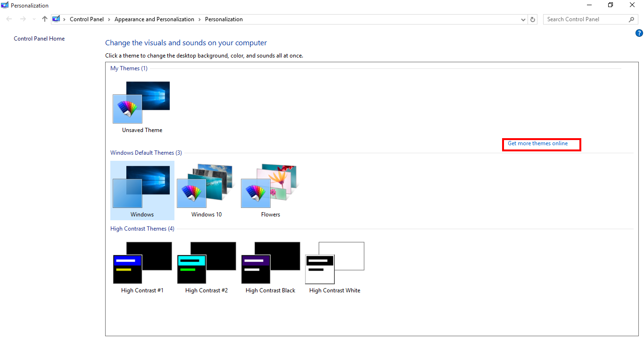This screenshot has height=348, width=644.
Task: Minimize the Personalization window
Action: pos(589,5)
